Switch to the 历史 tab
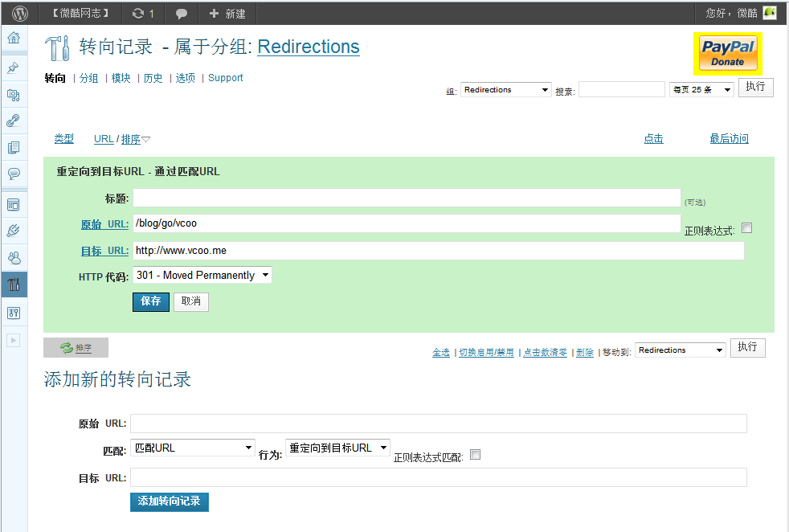 [153, 78]
